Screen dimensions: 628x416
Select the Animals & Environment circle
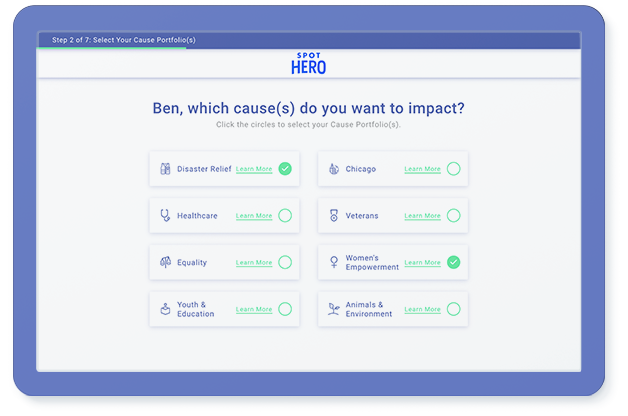coord(453,309)
